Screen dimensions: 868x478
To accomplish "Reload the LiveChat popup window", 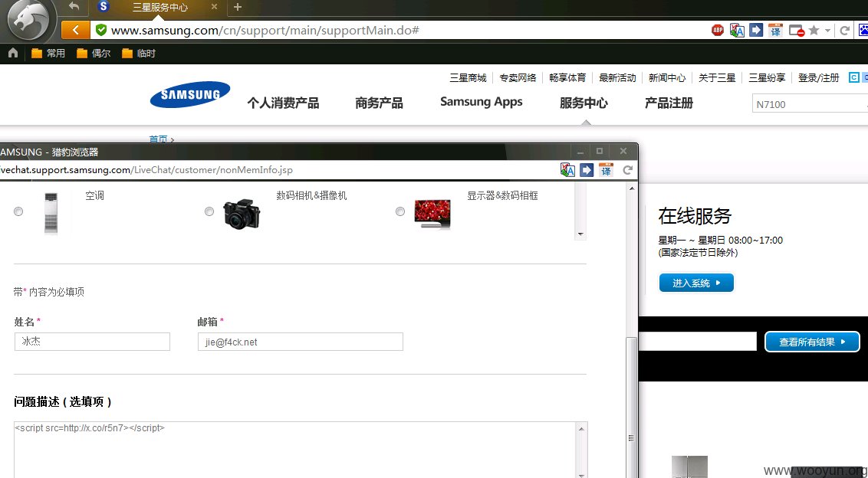I will point(628,170).
